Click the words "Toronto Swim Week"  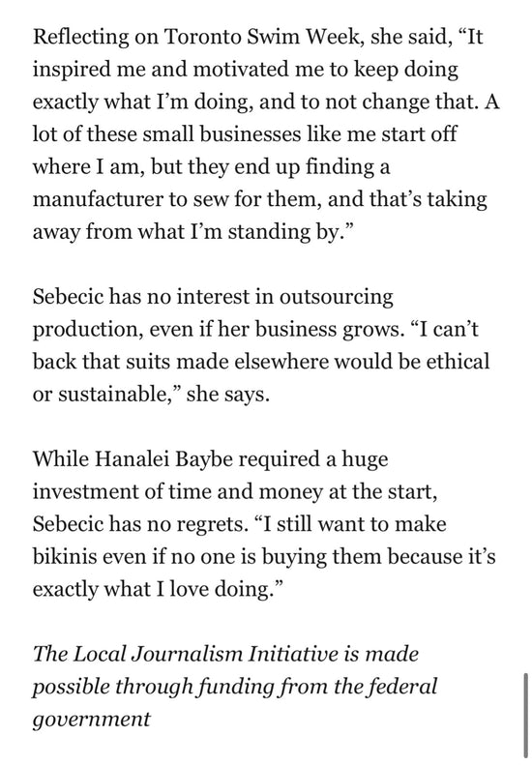pyautogui.click(x=261, y=37)
